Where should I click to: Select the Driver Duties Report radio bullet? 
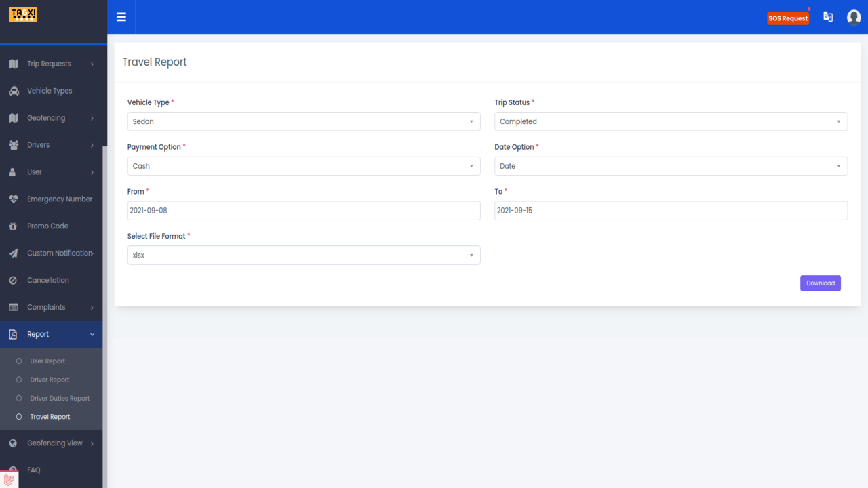[20, 398]
